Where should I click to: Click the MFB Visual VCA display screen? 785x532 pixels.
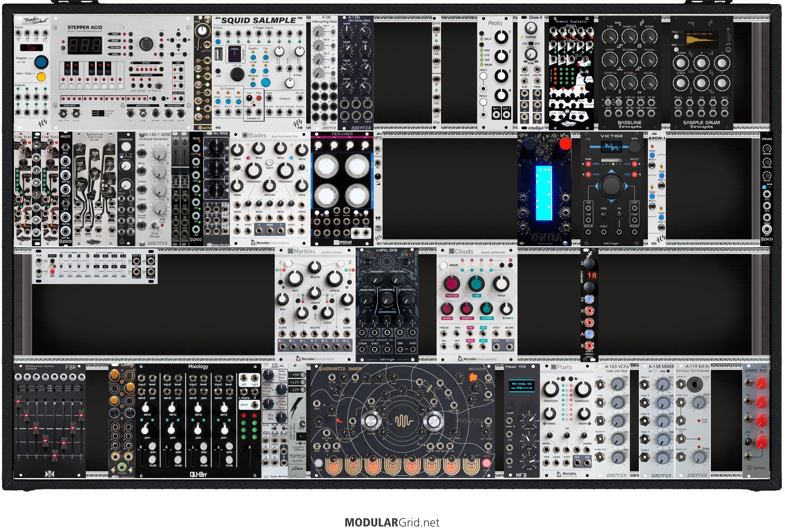(x=521, y=386)
